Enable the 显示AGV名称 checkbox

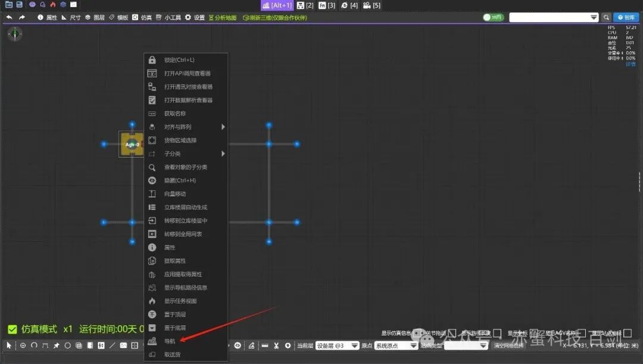582,333
